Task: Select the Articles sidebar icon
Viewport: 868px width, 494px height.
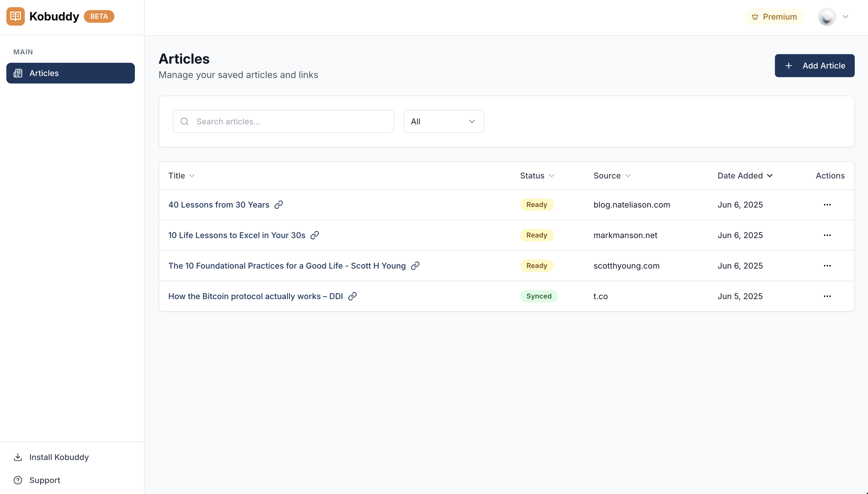Action: click(x=18, y=73)
